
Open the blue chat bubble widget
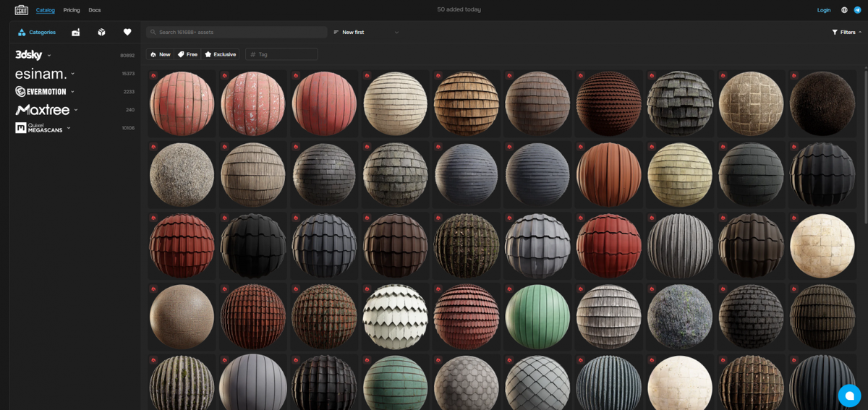pos(850,396)
